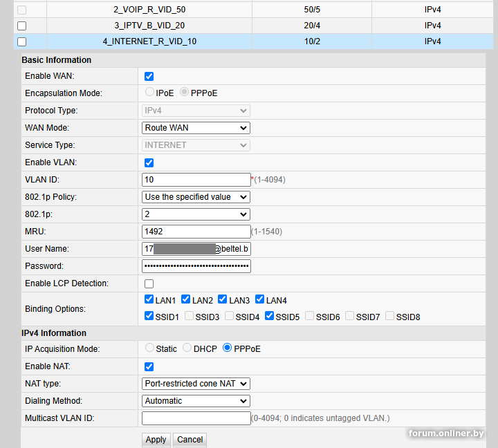Expand the 802.1p Policy dropdown

(x=196, y=197)
